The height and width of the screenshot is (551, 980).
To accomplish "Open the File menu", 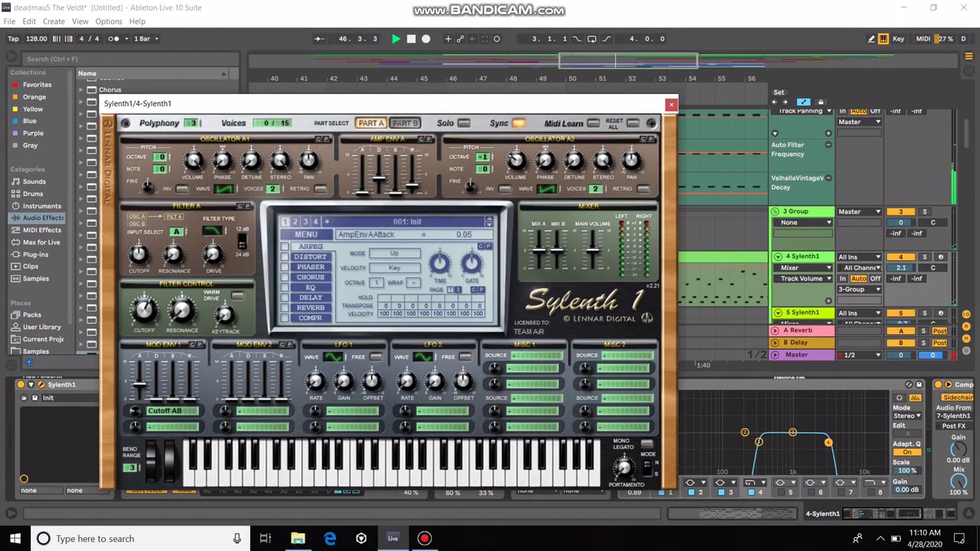I will point(9,21).
